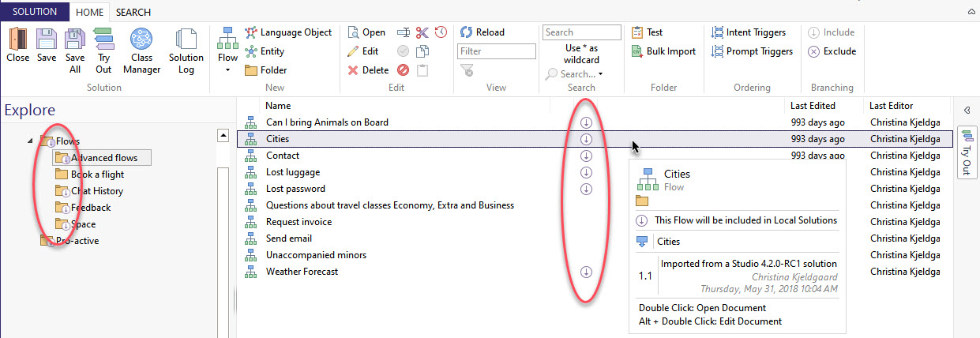Toggle Include branching option

[x=831, y=32]
